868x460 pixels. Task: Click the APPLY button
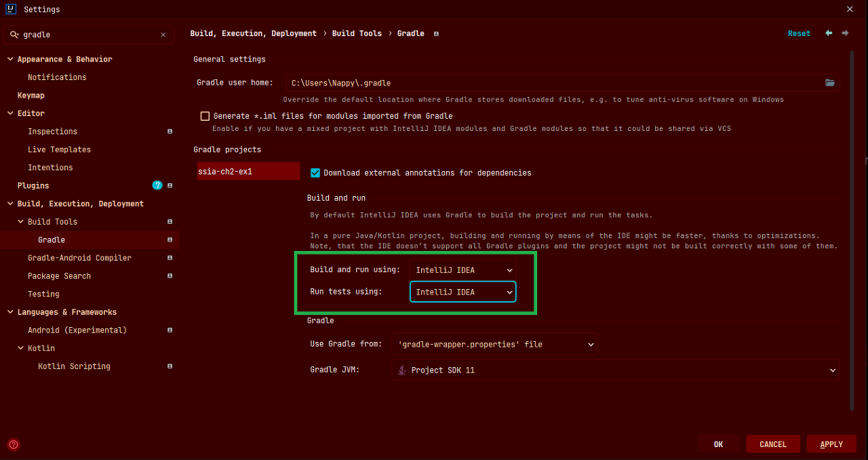831,444
